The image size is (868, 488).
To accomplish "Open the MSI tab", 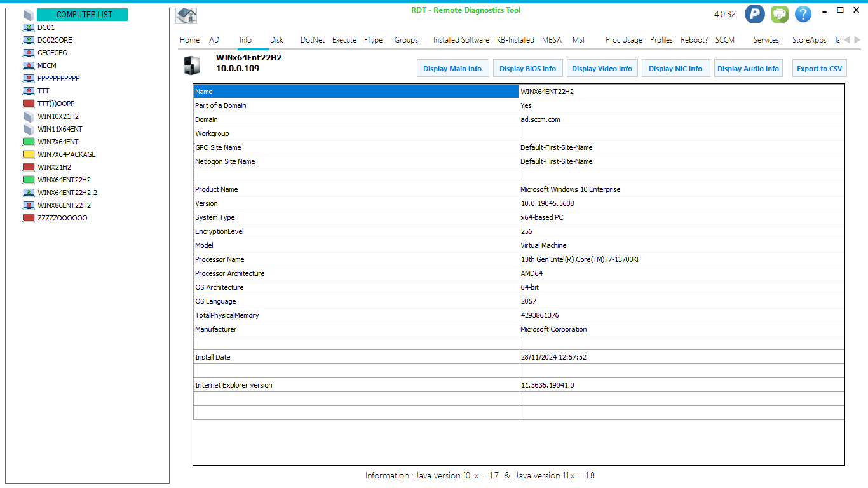I will 578,40.
